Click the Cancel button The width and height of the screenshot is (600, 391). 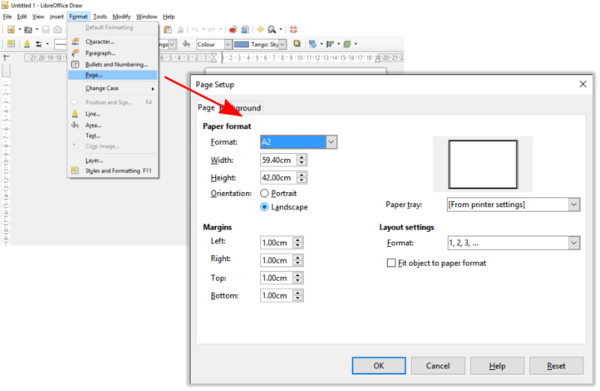438,366
